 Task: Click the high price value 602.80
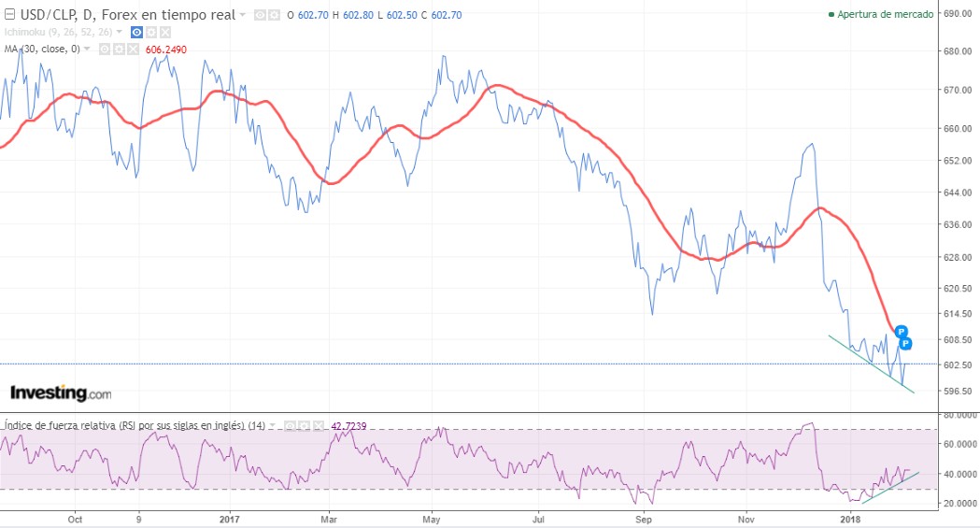358,15
